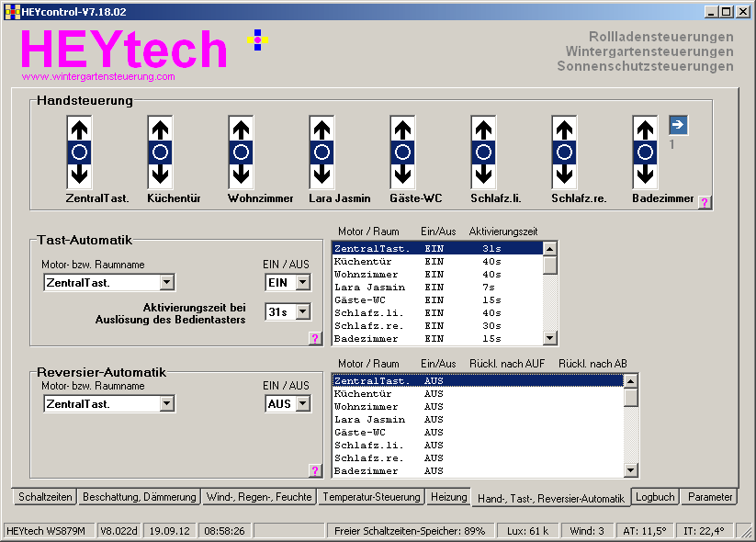Switch to the Logbuch tab

click(655, 497)
